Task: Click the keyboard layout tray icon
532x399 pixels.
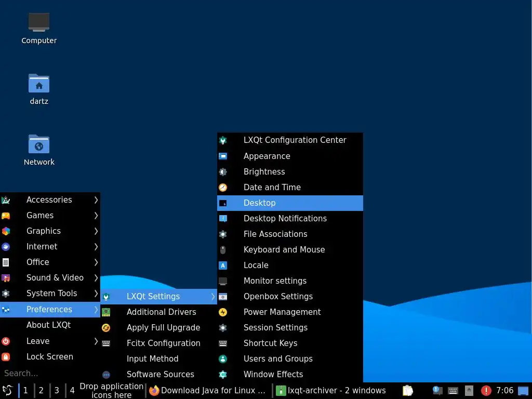Action: [x=453, y=391]
